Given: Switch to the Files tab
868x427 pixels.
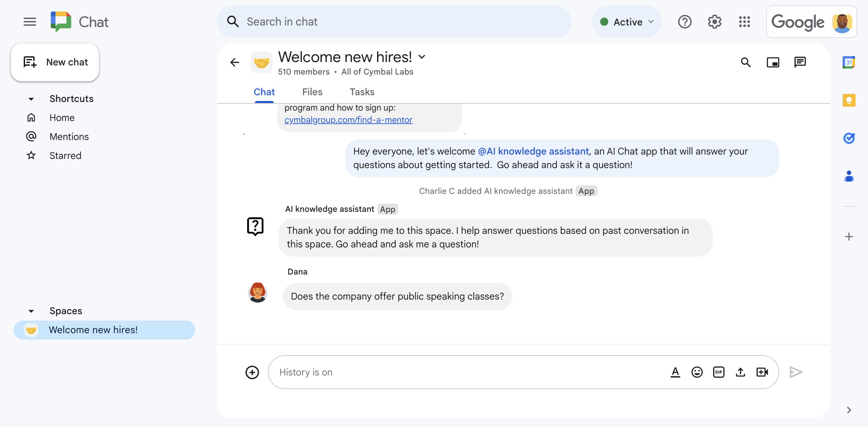Looking at the screenshot, I should (312, 92).
